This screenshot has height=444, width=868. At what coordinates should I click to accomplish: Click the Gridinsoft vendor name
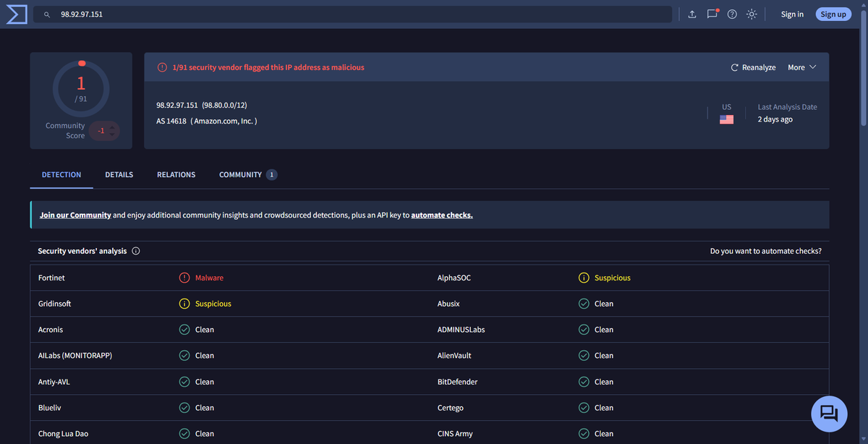pyautogui.click(x=55, y=304)
